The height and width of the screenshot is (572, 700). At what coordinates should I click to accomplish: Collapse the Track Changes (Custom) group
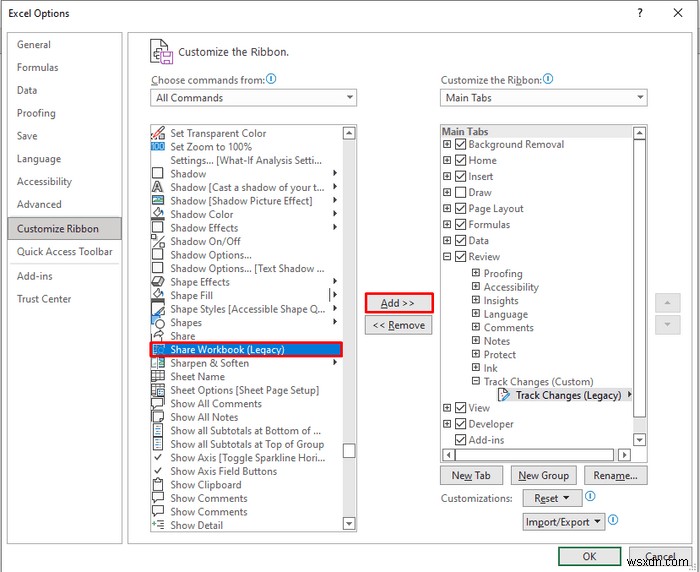click(x=476, y=381)
